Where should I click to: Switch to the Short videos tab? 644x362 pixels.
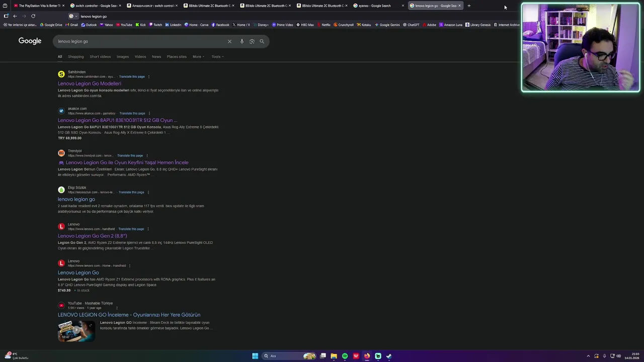100,56
